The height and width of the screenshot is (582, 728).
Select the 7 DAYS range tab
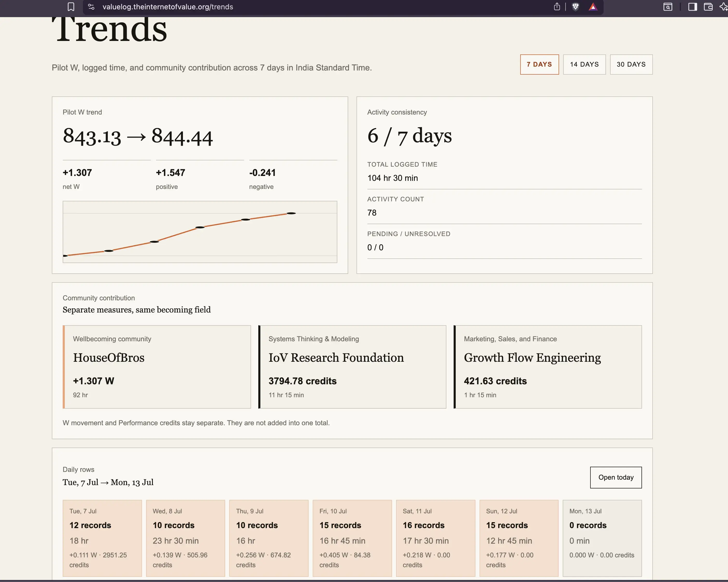[539, 64]
